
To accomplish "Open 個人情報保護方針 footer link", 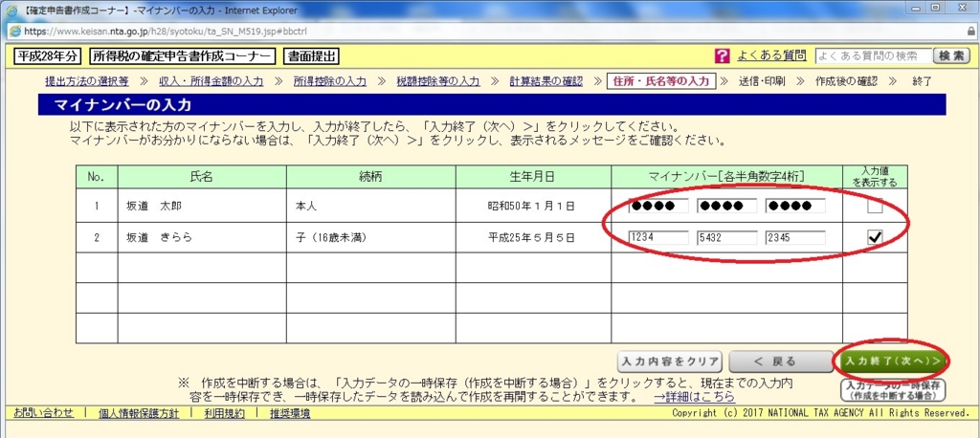I will pyautogui.click(x=139, y=413).
